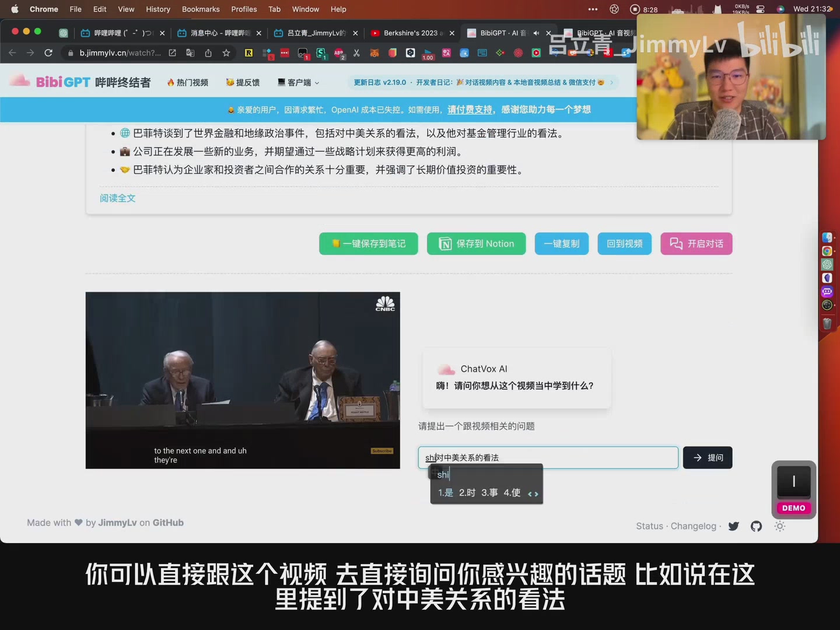Viewport: 840px width, 630px height.
Task: Click the question input field
Action: coord(583,458)
